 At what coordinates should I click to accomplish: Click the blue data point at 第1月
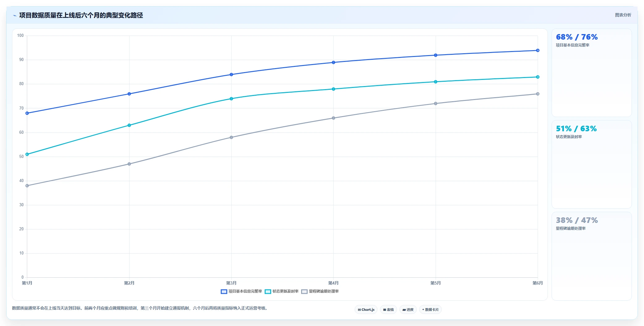click(x=27, y=113)
